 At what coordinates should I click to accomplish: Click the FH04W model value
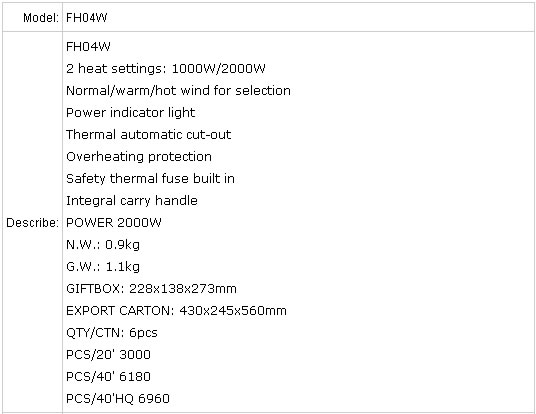(x=86, y=18)
